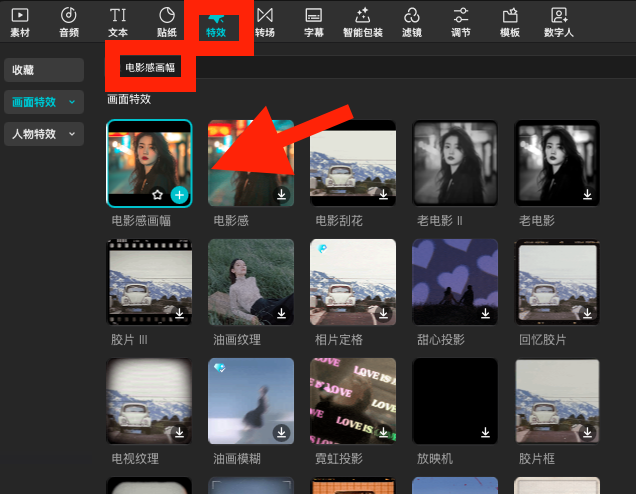This screenshot has width=636, height=494.
Task: Click the 相片定格 effect label
Action: 339,339
